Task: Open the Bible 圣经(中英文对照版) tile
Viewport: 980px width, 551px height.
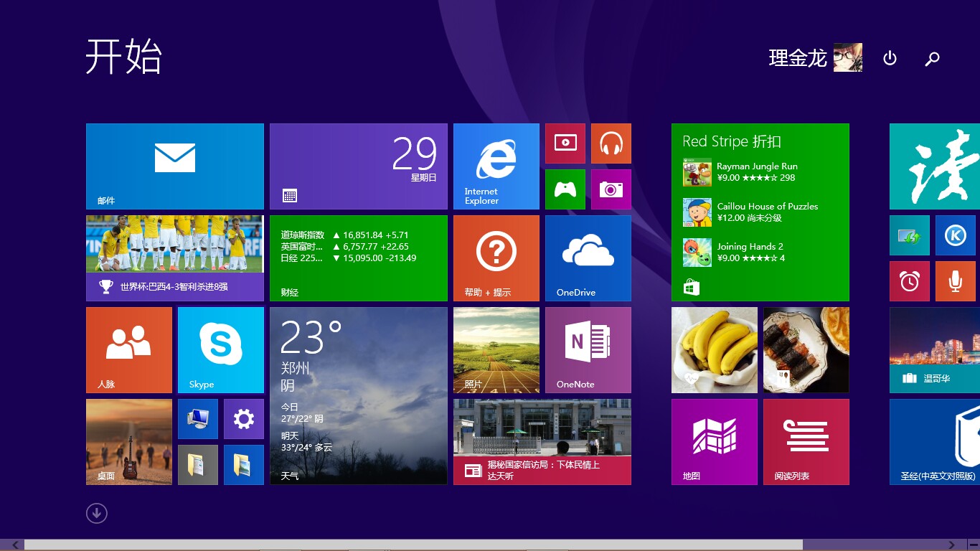Action: (935, 442)
